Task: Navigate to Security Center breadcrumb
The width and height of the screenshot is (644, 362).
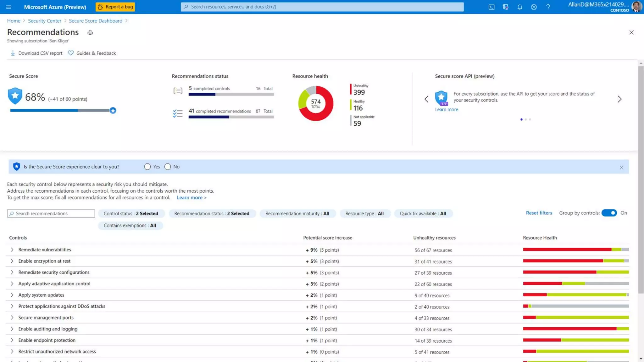Action: (x=45, y=21)
